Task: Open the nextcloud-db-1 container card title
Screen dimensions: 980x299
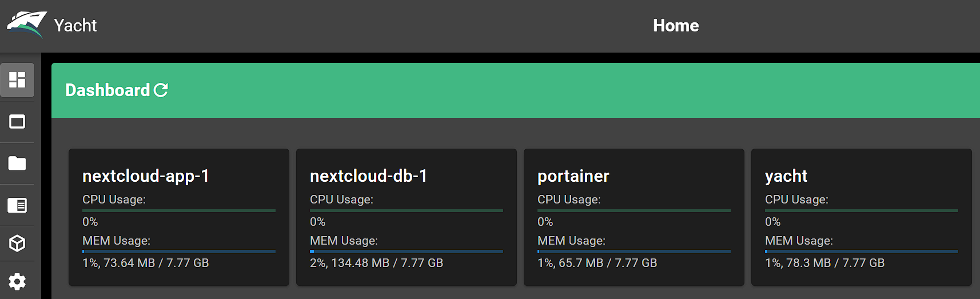Action: tap(369, 176)
